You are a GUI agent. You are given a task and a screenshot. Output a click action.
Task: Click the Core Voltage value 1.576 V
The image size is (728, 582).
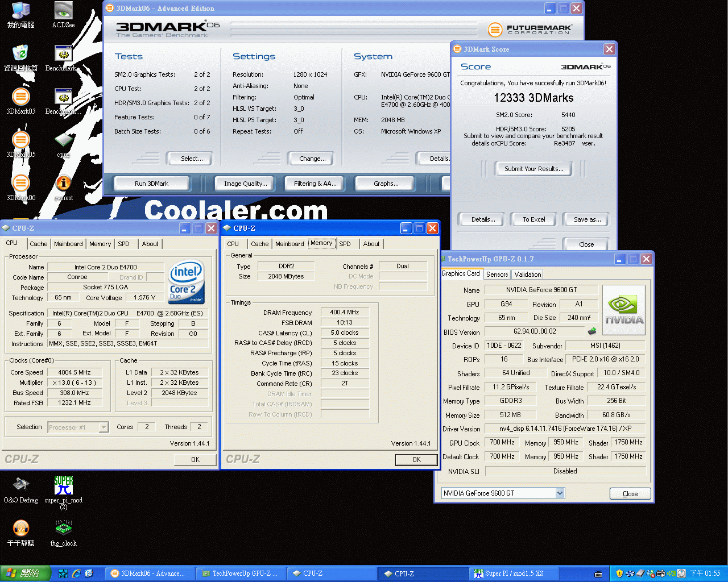pos(144,297)
